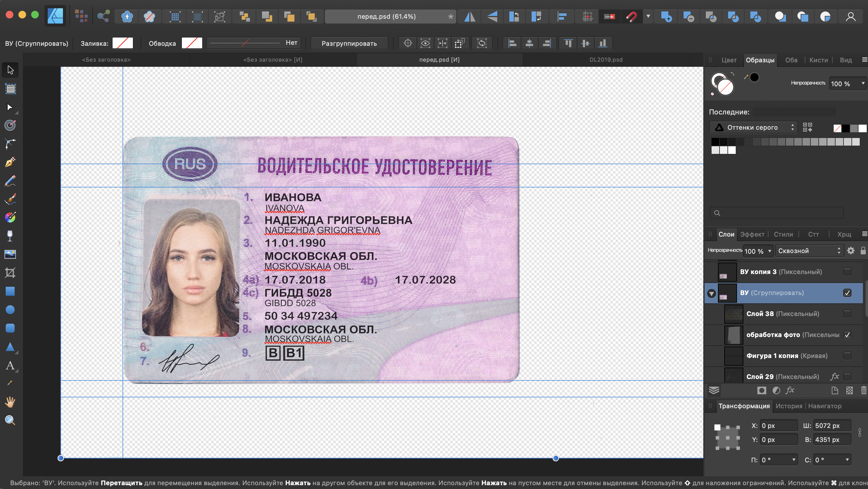Click the Flip Horizontal toolbar icon

(x=469, y=17)
